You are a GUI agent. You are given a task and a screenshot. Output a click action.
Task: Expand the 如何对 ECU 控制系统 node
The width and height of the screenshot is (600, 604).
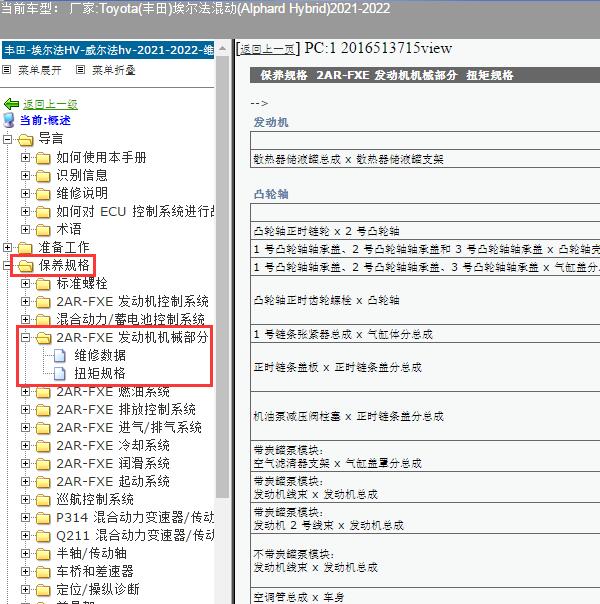(x=25, y=211)
